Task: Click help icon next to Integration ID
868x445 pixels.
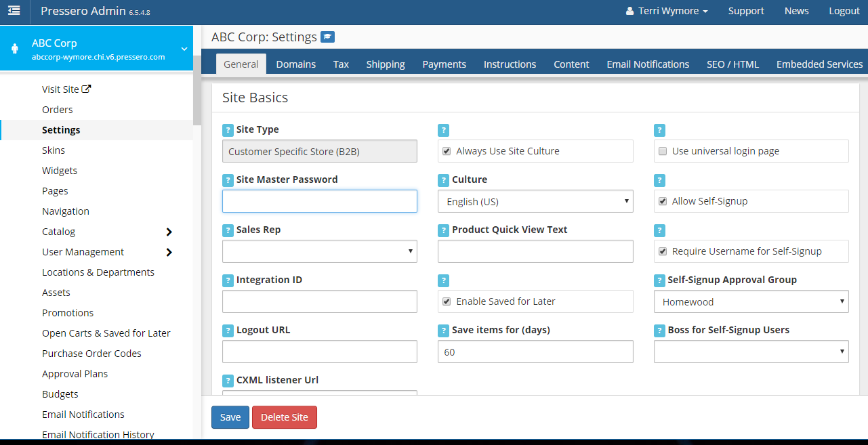Action: [228, 280]
